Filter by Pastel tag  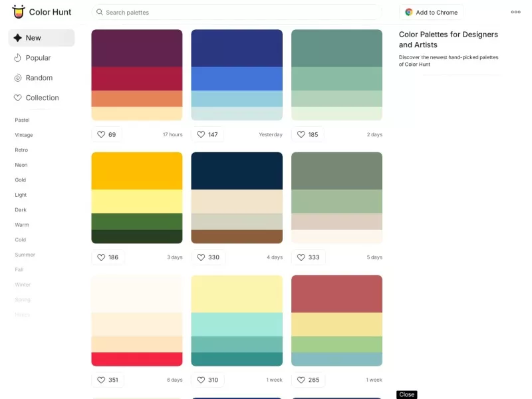[x=22, y=120]
